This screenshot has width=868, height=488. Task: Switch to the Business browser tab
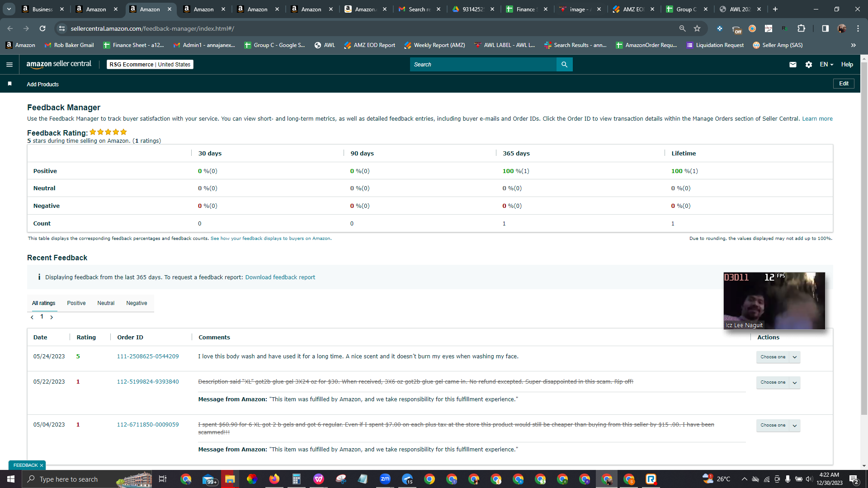pos(42,9)
